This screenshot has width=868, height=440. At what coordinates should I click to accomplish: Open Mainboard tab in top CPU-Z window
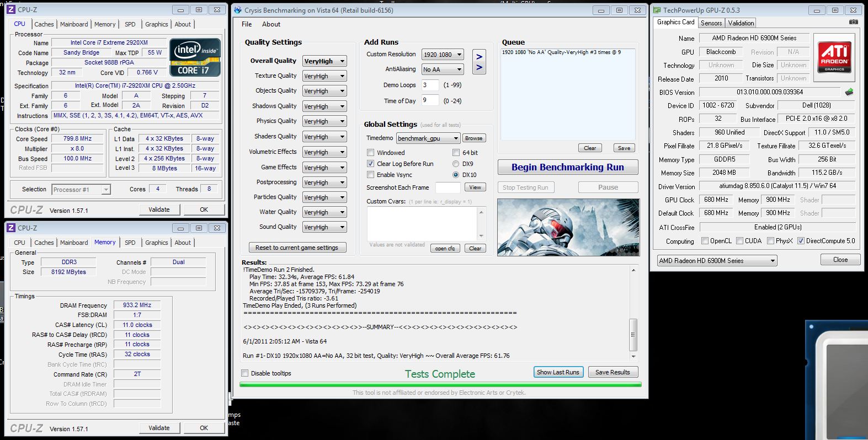(74, 24)
